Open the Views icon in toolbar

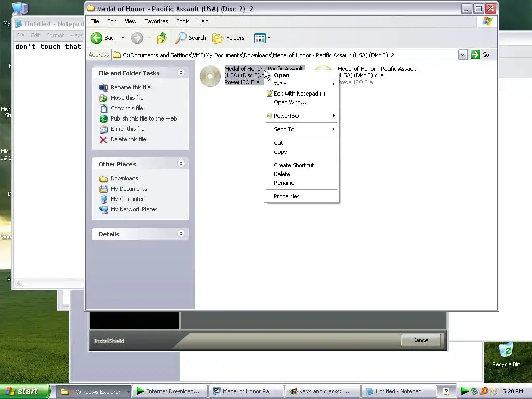260,38
